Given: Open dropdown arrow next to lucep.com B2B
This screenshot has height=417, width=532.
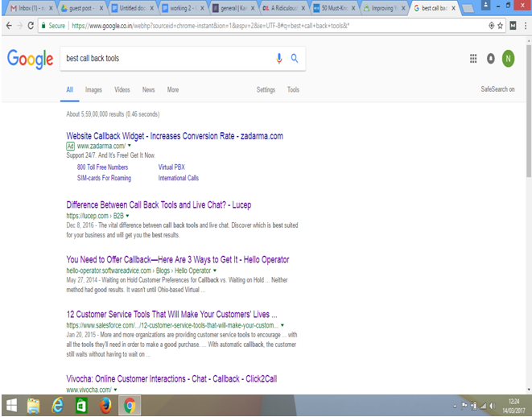Looking at the screenshot, I should coord(128,216).
